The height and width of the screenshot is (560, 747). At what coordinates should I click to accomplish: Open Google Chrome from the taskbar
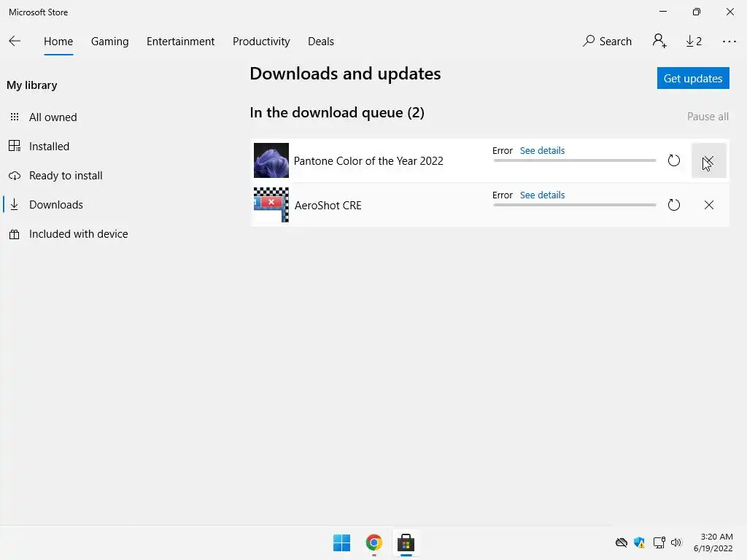pyautogui.click(x=374, y=542)
